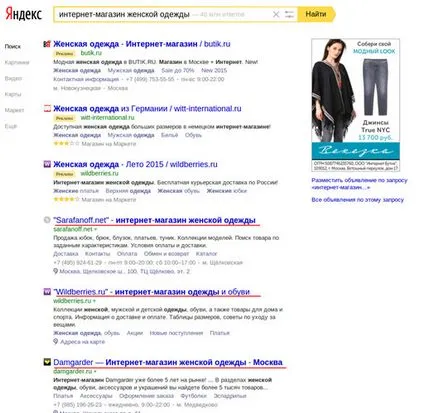Select Поиск in left sidebar
The height and width of the screenshot is (413, 434).
(13, 46)
